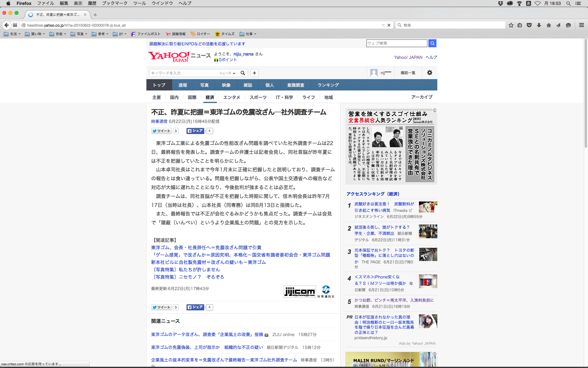The height and width of the screenshot is (368, 588).
Task: Open the アーカイブ link
Action: [422, 97]
